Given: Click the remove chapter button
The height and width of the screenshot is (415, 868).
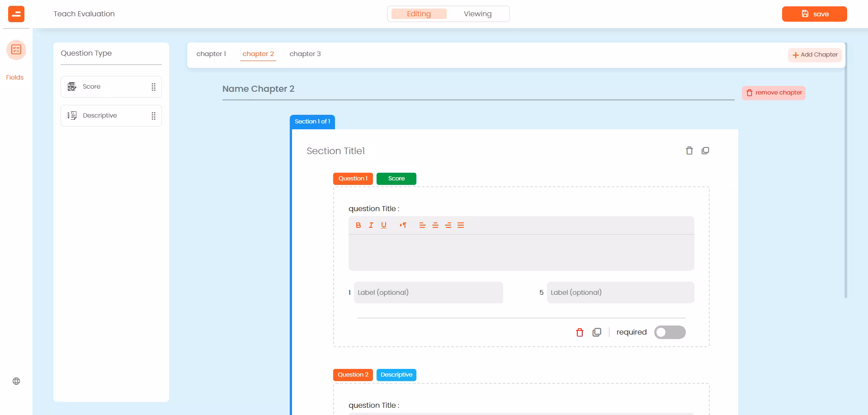Looking at the screenshot, I should (774, 93).
